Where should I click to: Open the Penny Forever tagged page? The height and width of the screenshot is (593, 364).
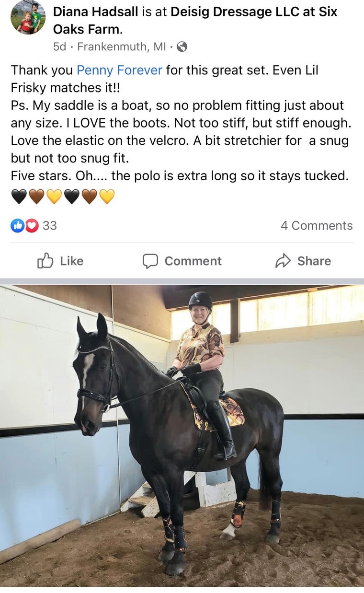pos(119,70)
